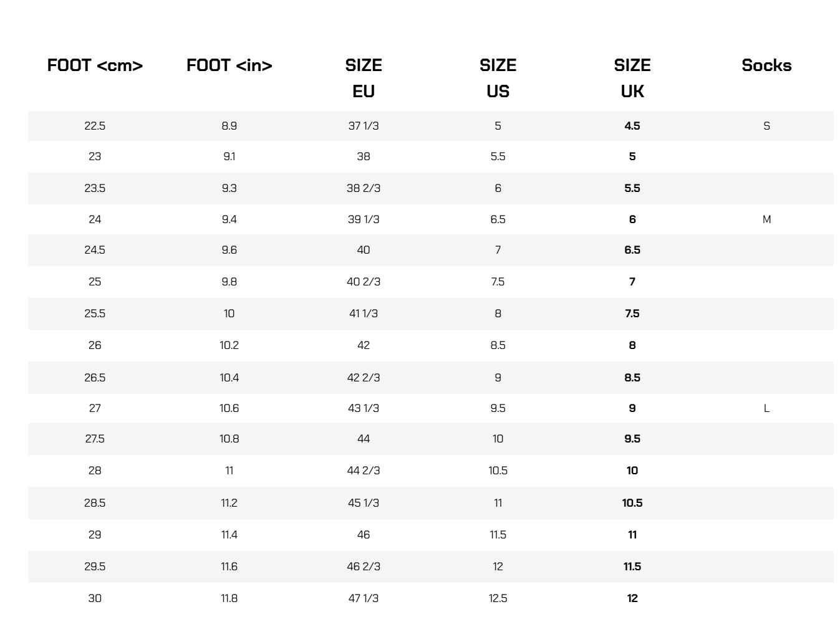
Task: Select the FOOT <cm> column header
Action: pyautogui.click(x=95, y=65)
